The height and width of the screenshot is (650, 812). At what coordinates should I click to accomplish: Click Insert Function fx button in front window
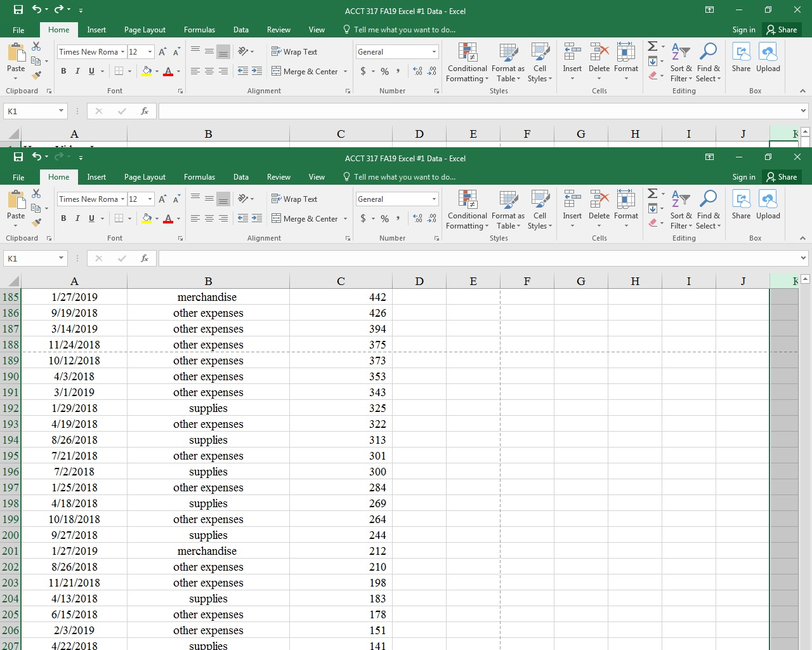[x=145, y=258]
